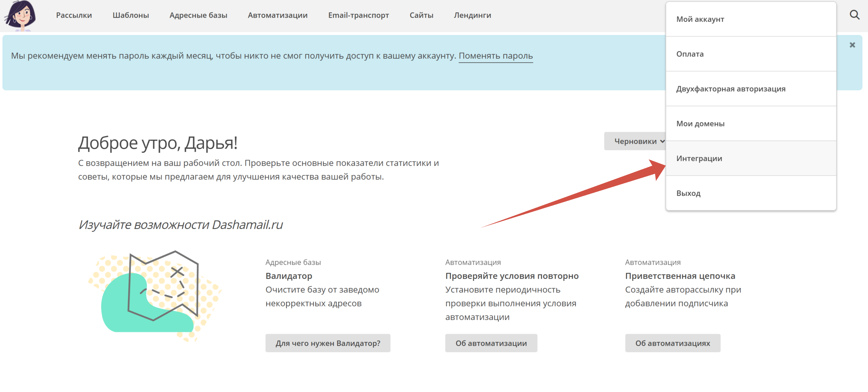
Task: Open Адресные базы in the navigation
Action: tap(198, 15)
